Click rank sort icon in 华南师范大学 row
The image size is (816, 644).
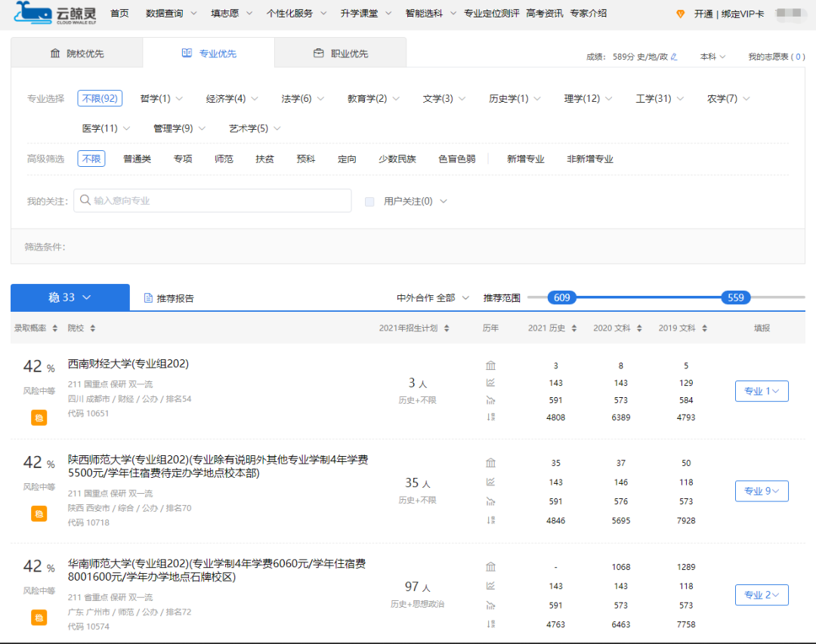point(491,624)
